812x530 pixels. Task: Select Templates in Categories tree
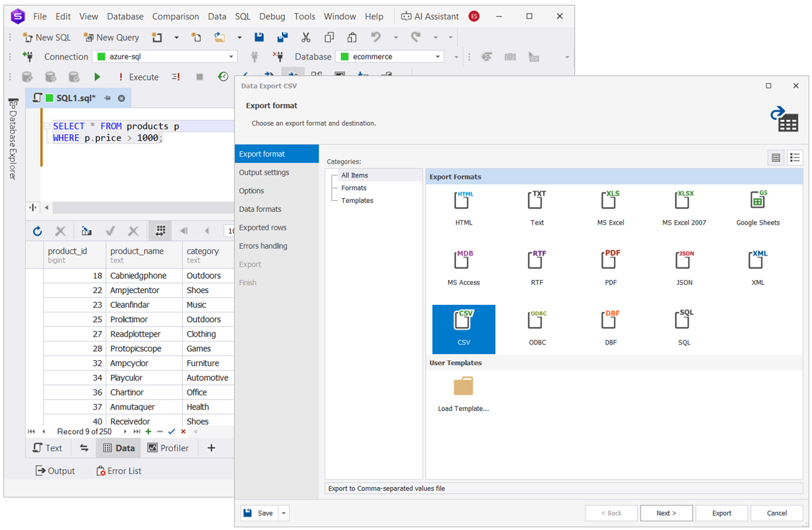coord(357,200)
